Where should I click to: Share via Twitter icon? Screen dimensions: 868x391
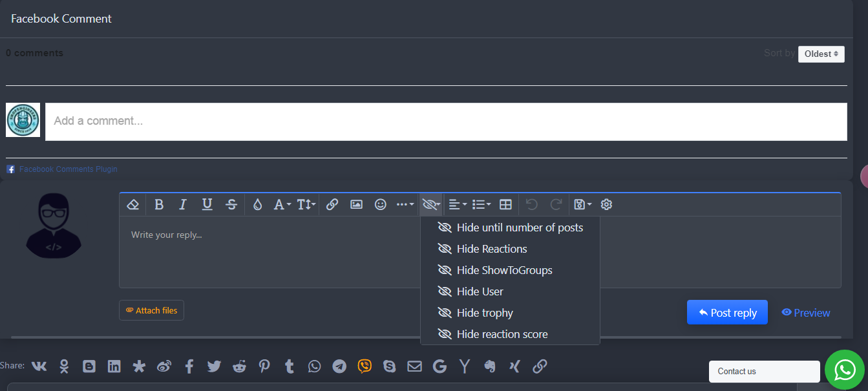[x=214, y=366]
